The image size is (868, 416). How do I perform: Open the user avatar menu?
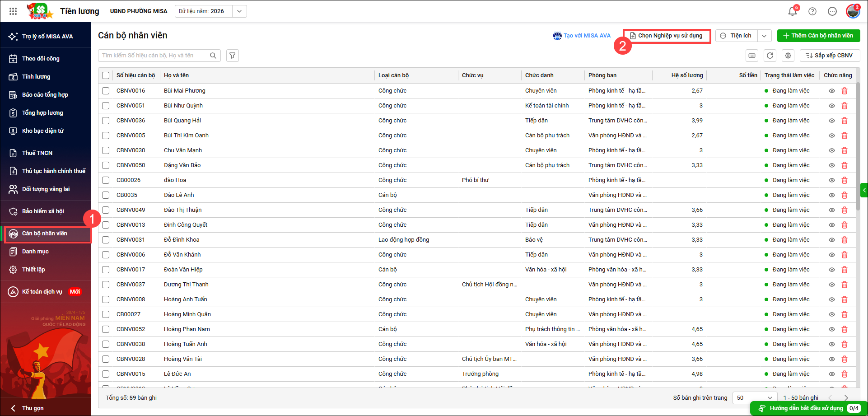point(853,11)
